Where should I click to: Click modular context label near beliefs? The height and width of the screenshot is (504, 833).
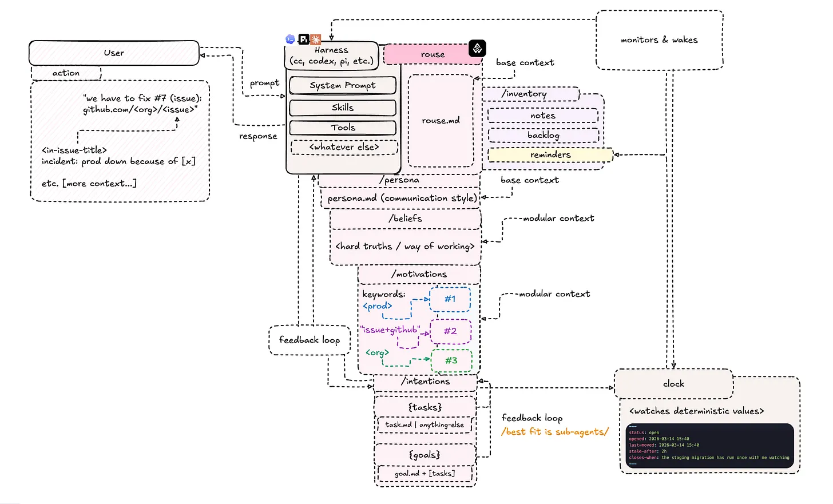click(558, 219)
